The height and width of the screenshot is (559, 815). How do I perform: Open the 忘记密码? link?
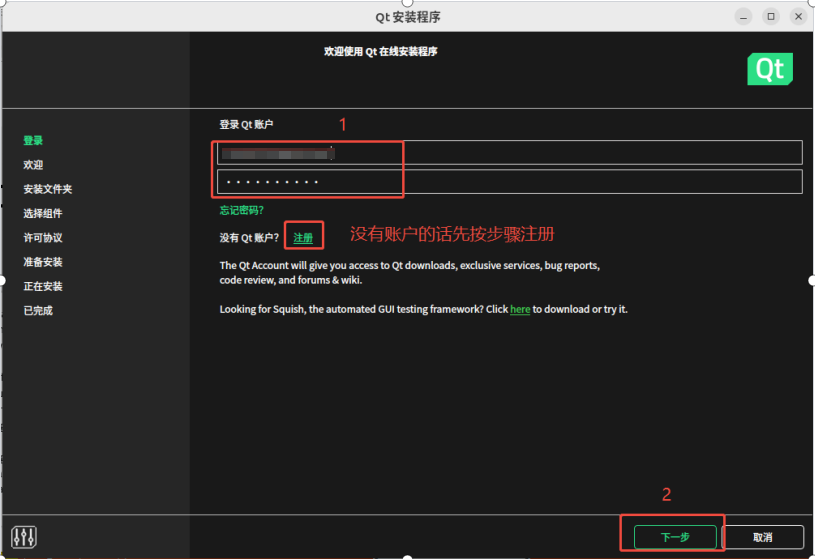[x=241, y=210]
